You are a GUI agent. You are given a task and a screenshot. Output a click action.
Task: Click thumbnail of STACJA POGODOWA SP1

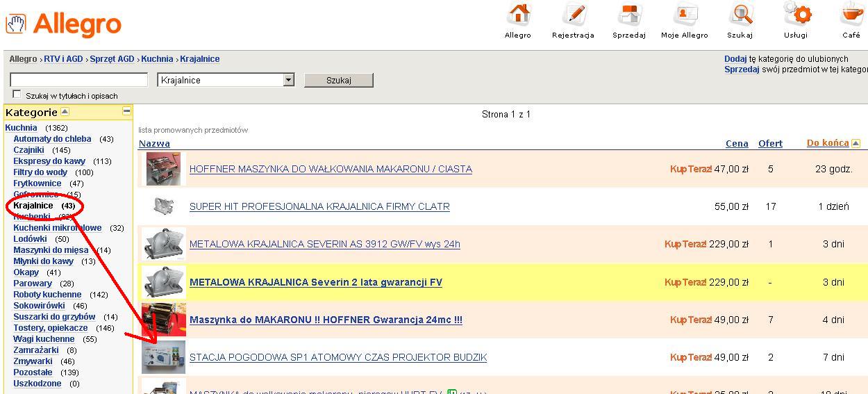(164, 357)
